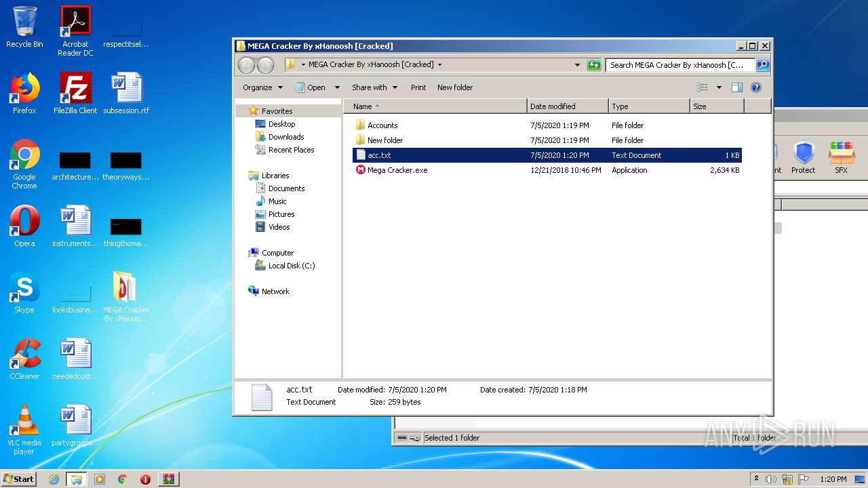The width and height of the screenshot is (868, 488).
Task: Click the Open toolbar button
Action: (x=311, y=87)
